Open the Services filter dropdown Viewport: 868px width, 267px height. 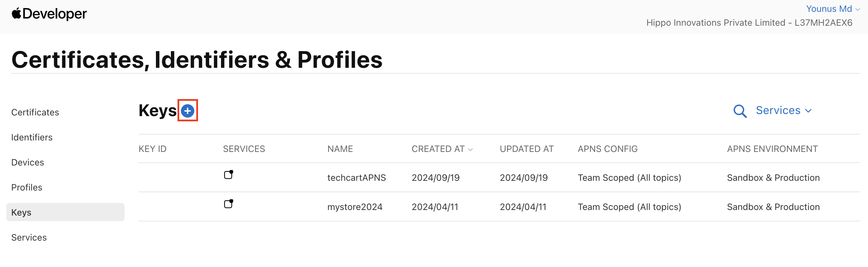(783, 111)
